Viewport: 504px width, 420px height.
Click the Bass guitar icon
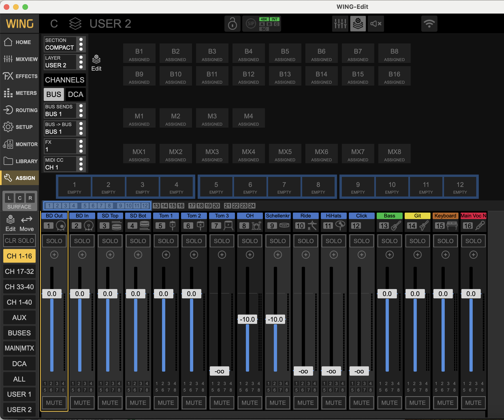click(396, 226)
